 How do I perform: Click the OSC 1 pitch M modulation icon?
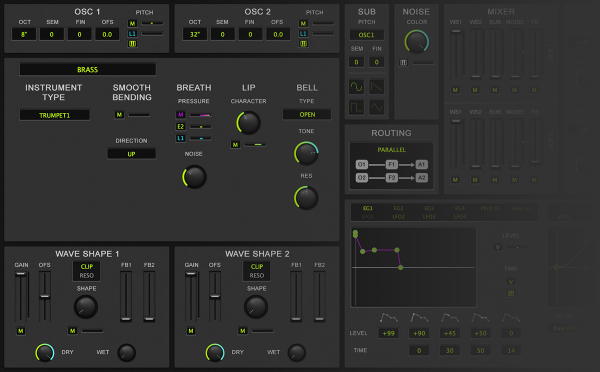tap(132, 24)
